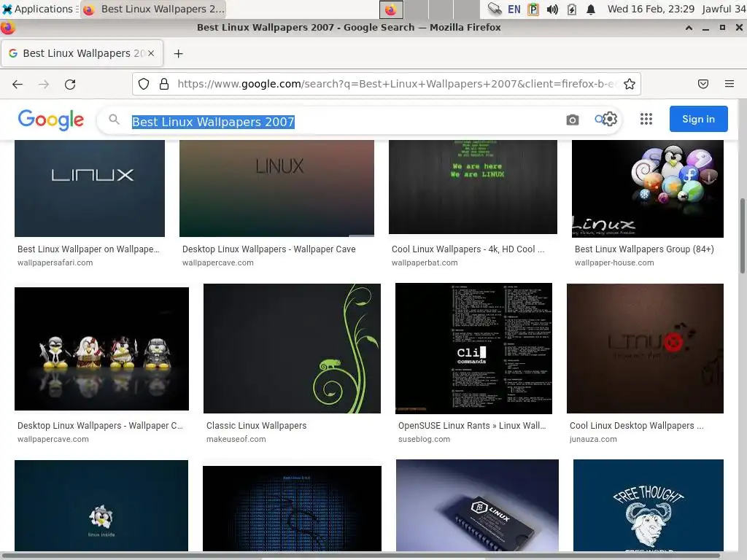Open the Linux microchip wallpaper thumbnail

477,505
